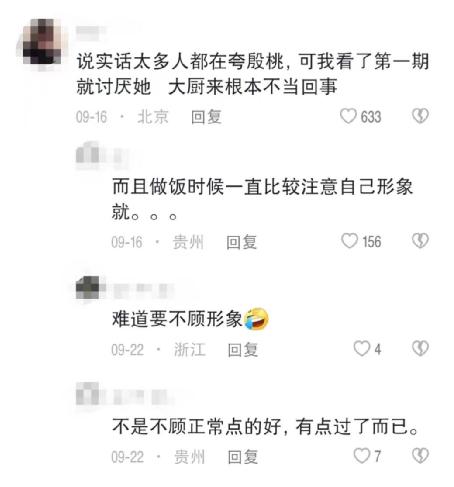The image size is (454, 487).
Task: Open avatar of last Guizhou replier
Action: pos(87,394)
